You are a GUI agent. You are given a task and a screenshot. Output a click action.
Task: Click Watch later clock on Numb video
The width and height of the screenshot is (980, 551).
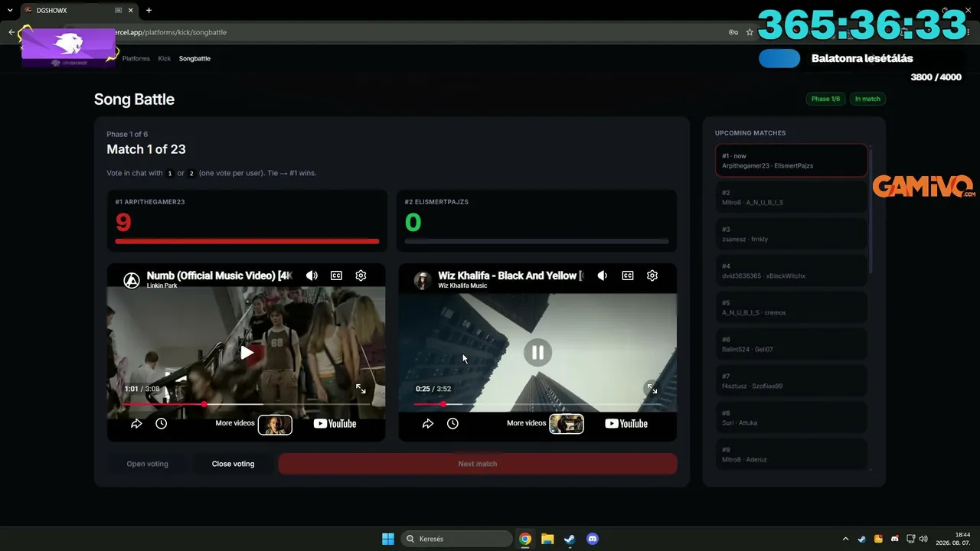(161, 423)
